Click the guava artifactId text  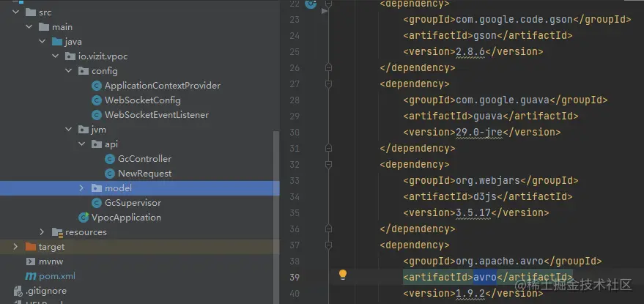pos(487,116)
